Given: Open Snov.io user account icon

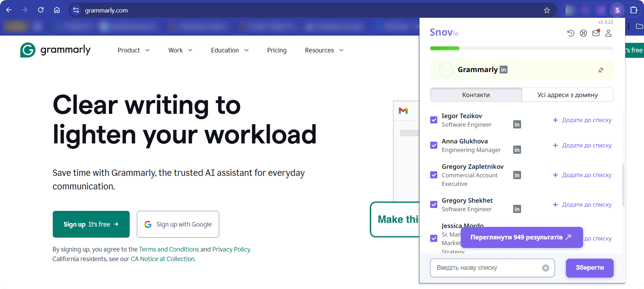Looking at the screenshot, I should [608, 33].
